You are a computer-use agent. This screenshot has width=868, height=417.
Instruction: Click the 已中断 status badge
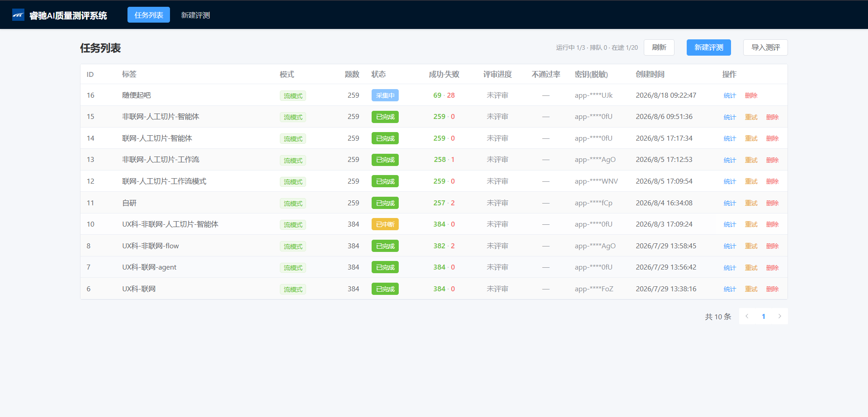tap(385, 224)
